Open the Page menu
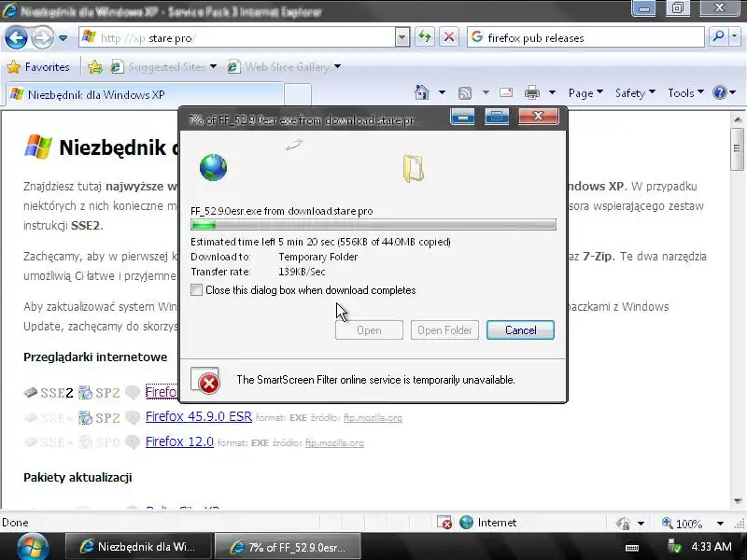Viewport: 747px width, 560px height. (x=585, y=92)
